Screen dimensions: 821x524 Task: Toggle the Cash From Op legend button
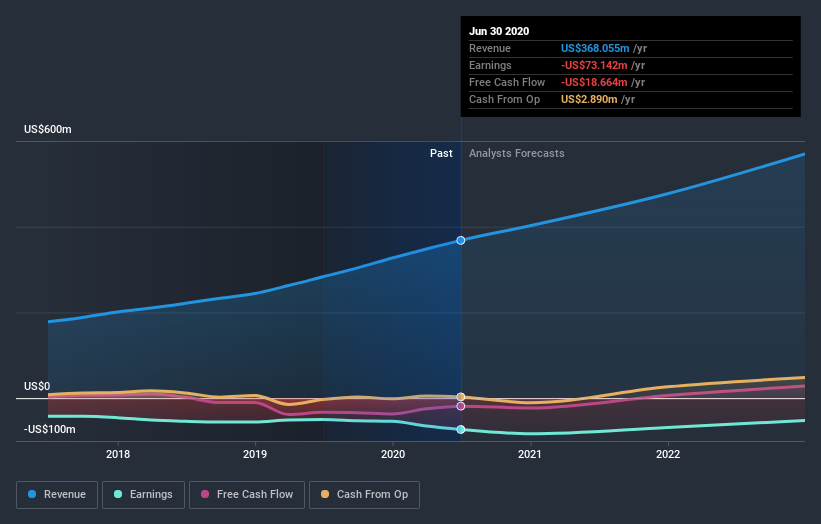pyautogui.click(x=364, y=495)
